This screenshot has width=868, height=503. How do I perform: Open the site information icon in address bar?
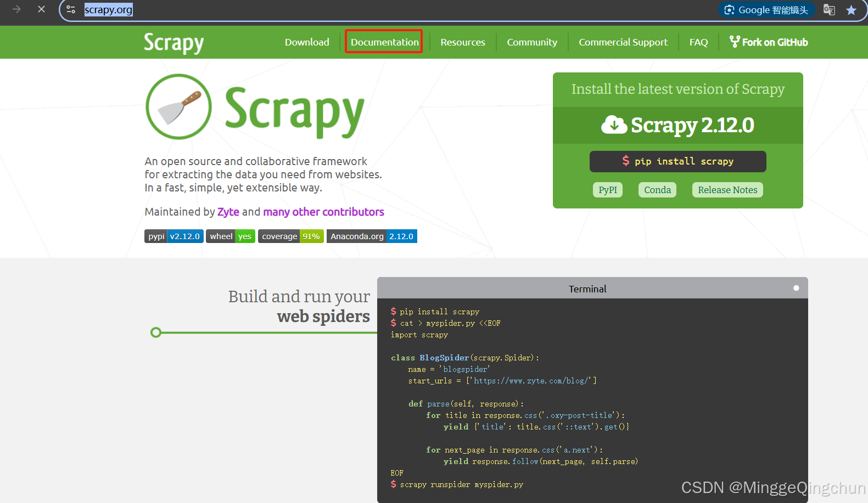click(x=71, y=9)
